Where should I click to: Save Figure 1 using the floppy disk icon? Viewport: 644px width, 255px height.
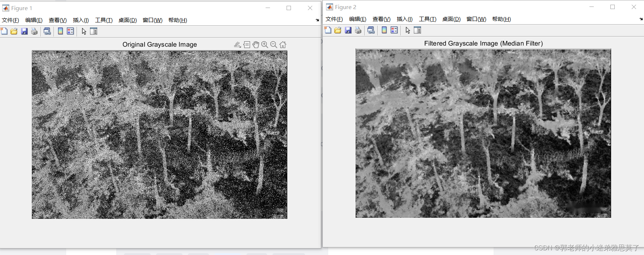[24, 31]
